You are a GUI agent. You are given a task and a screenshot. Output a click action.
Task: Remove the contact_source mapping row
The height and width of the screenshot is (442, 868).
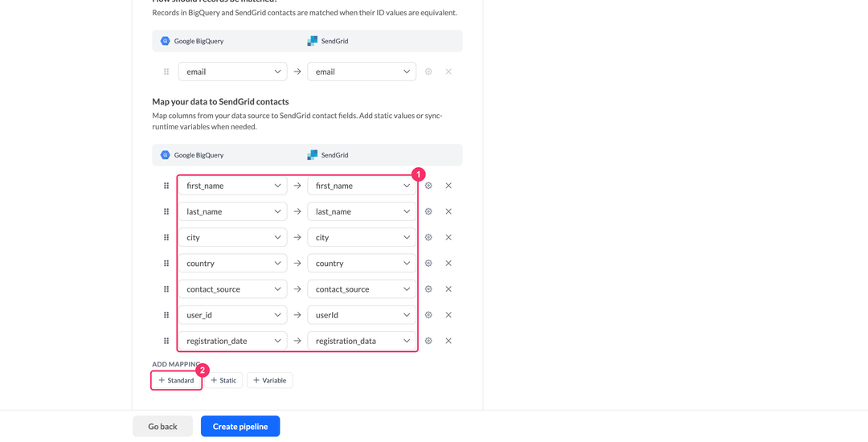(448, 289)
